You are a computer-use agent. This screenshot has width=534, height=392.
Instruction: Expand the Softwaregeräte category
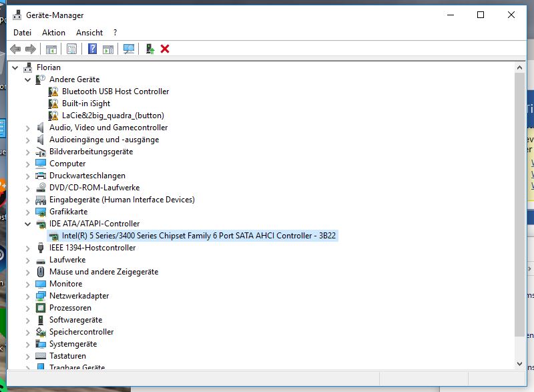pos(27,321)
